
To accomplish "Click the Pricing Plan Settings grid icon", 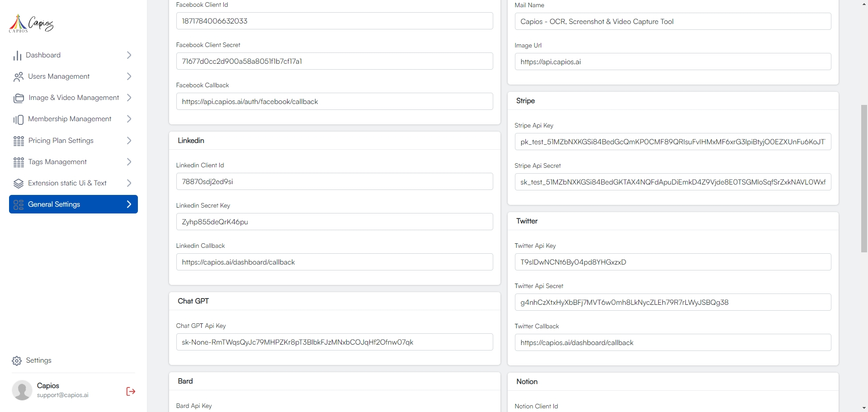I will (19, 141).
